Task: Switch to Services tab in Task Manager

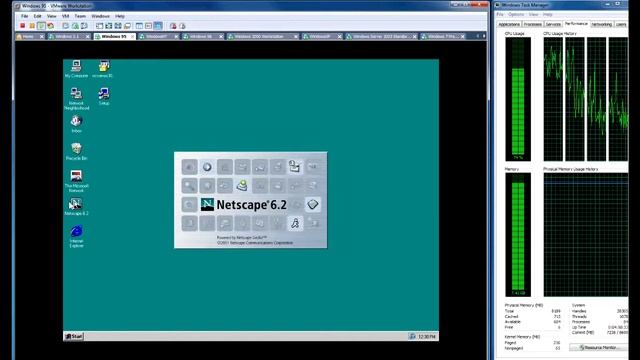Action: pyautogui.click(x=553, y=24)
